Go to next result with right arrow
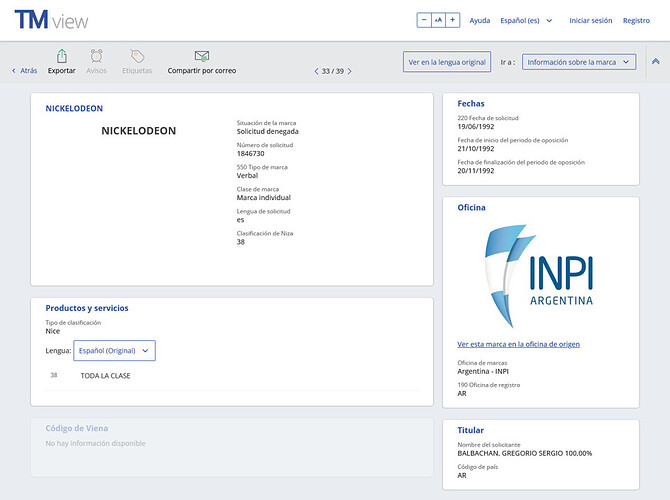Image resolution: width=670 pixels, height=500 pixels. 352,71
